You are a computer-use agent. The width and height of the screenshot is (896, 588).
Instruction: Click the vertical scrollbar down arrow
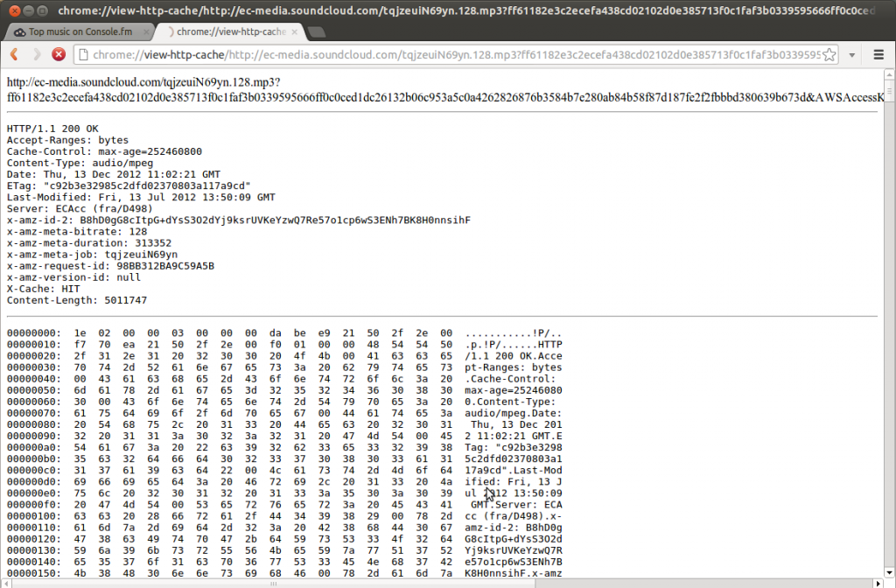pyautogui.click(x=889, y=572)
